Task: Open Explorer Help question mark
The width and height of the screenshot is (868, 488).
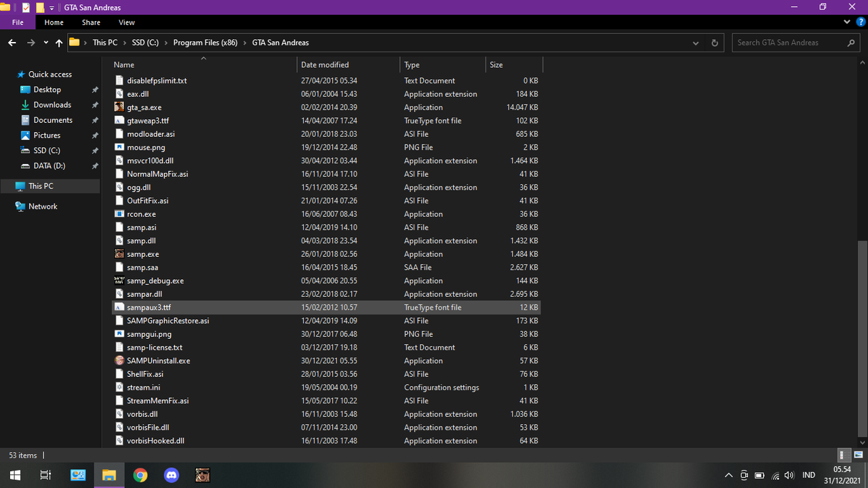Action: (861, 22)
